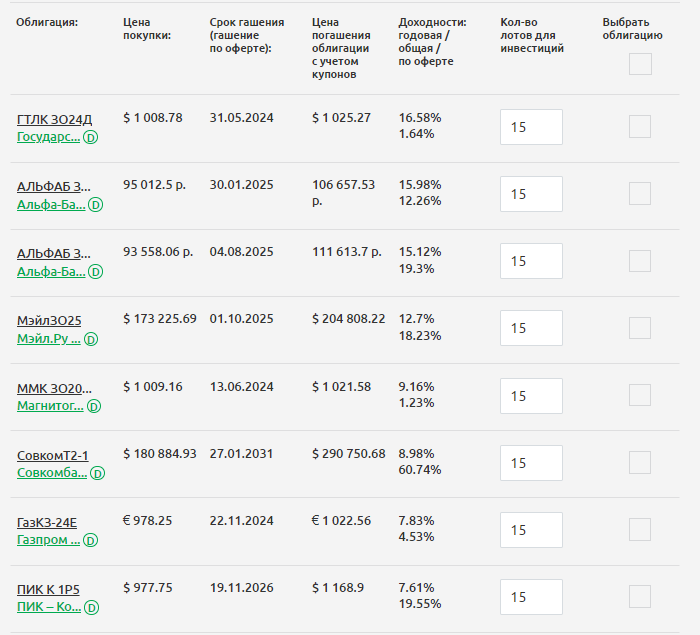Viewport: 700px width, 635px height.
Task: Click the lots quantity field for СовкомТ2-1
Action: pyautogui.click(x=531, y=463)
